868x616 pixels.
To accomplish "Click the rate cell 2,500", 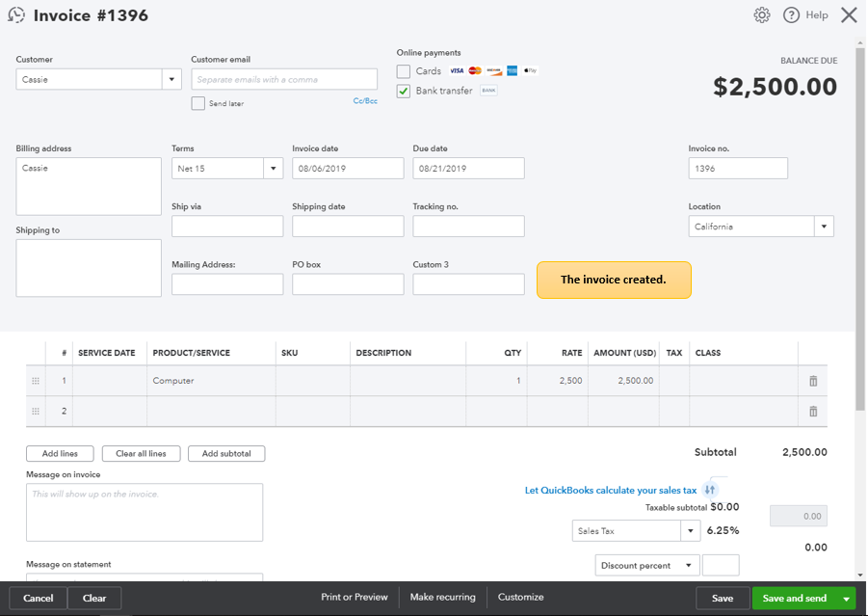I will (558, 381).
